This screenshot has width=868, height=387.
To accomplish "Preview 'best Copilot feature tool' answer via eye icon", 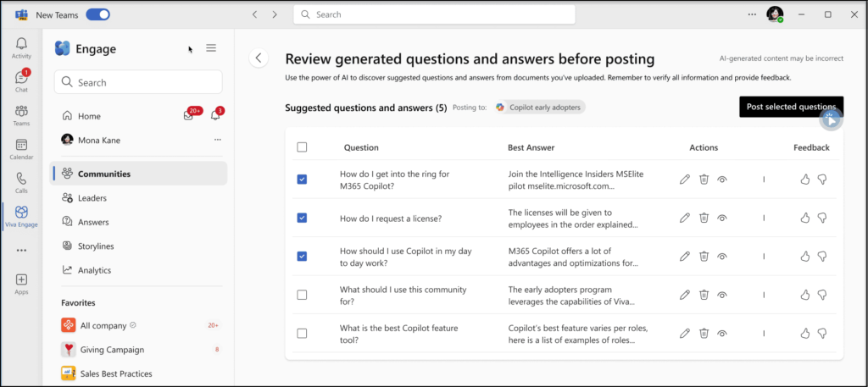I will pyautogui.click(x=722, y=334).
